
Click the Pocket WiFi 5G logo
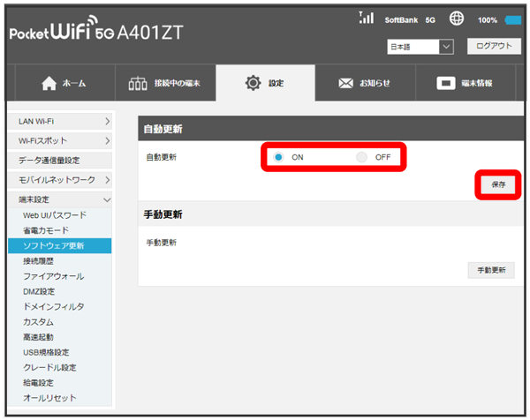click(97, 34)
